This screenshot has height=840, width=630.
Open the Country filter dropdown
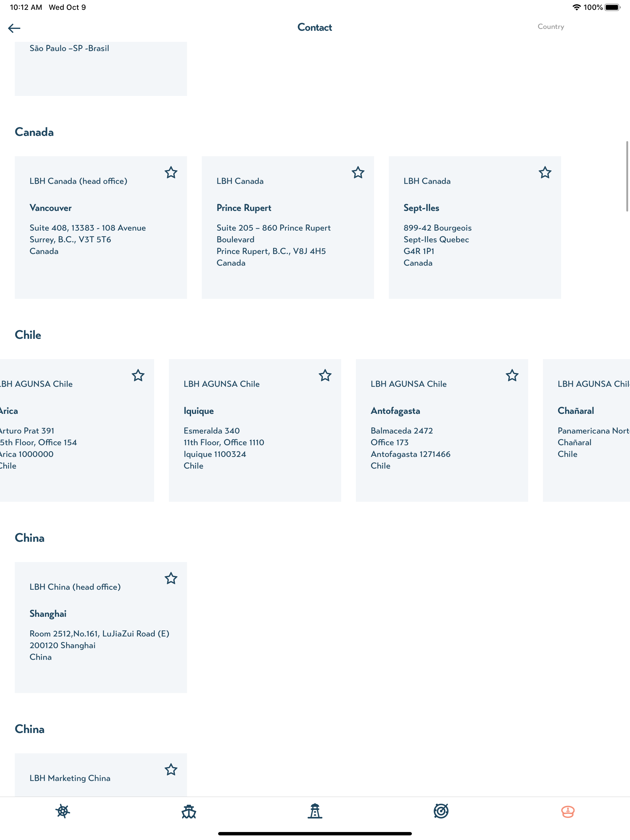(x=551, y=26)
